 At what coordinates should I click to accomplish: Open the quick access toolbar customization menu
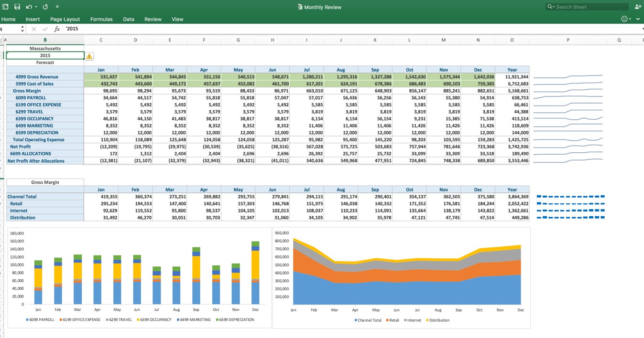[57, 7]
